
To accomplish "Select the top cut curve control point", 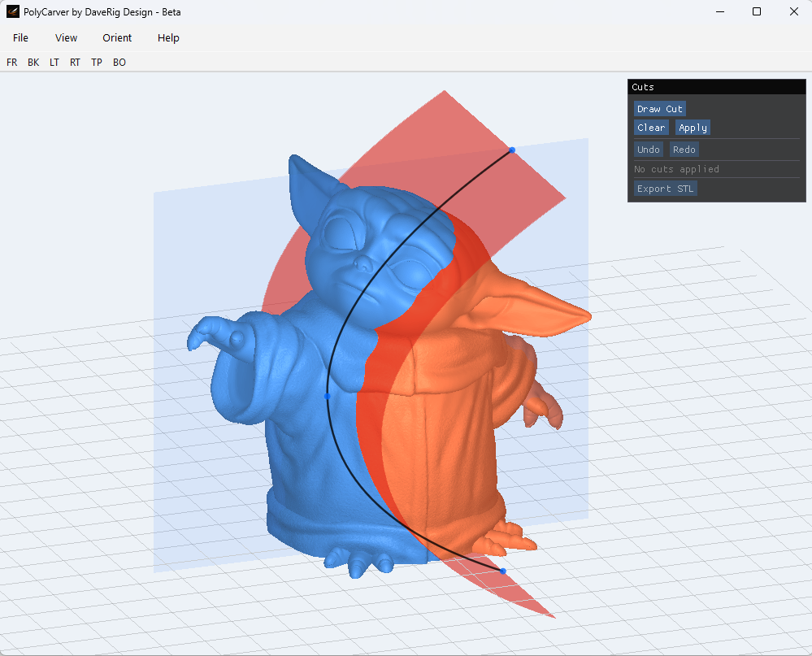I will (511, 150).
